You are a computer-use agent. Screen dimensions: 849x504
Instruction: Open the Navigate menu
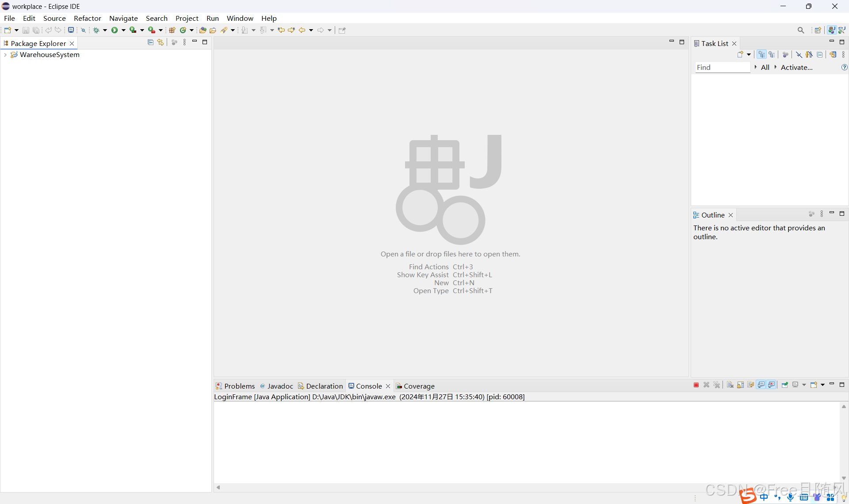(x=123, y=18)
